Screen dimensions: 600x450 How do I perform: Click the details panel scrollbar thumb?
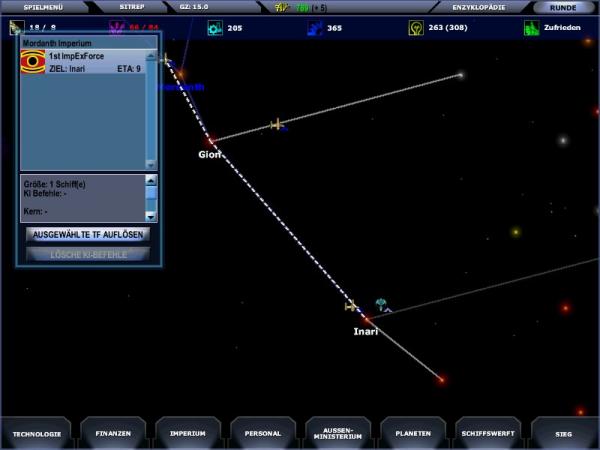(151, 193)
